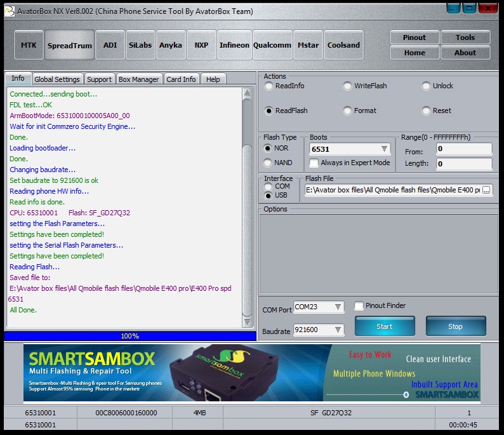Go to the Home section
This screenshot has height=435, width=504.
(x=414, y=53)
